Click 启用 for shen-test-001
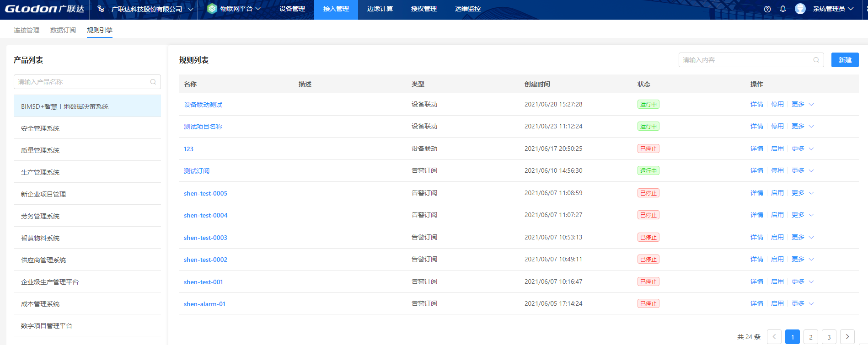This screenshot has height=345, width=868. pyautogui.click(x=777, y=281)
